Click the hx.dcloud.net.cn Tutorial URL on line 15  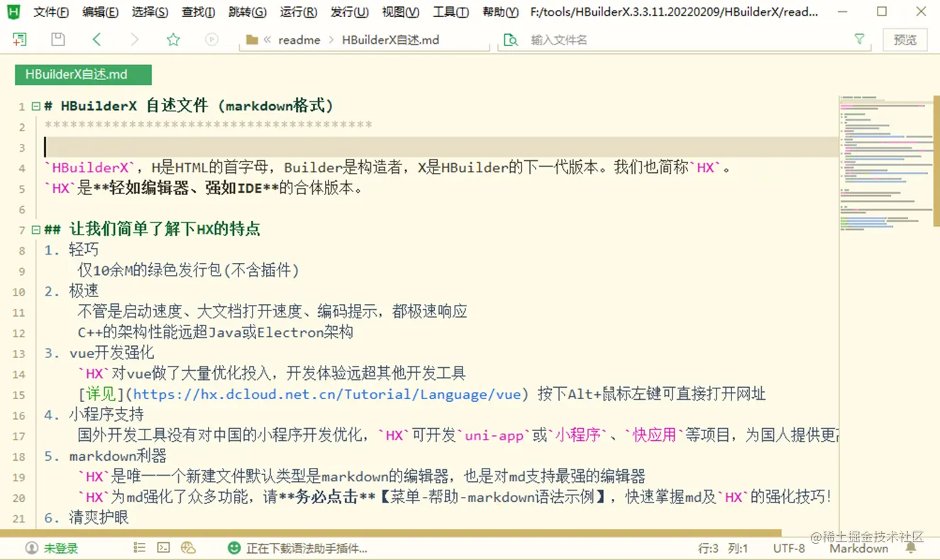tap(327, 394)
